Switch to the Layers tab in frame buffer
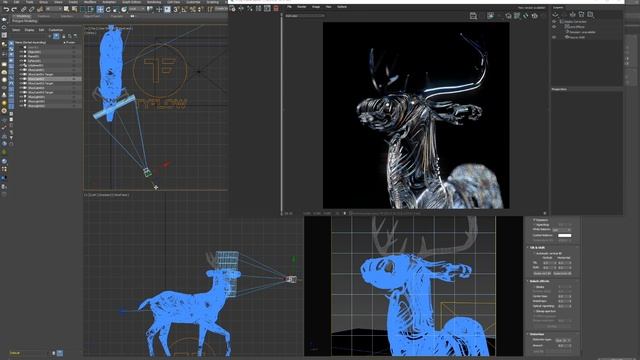The width and height of the screenshot is (640, 360). (558, 7)
